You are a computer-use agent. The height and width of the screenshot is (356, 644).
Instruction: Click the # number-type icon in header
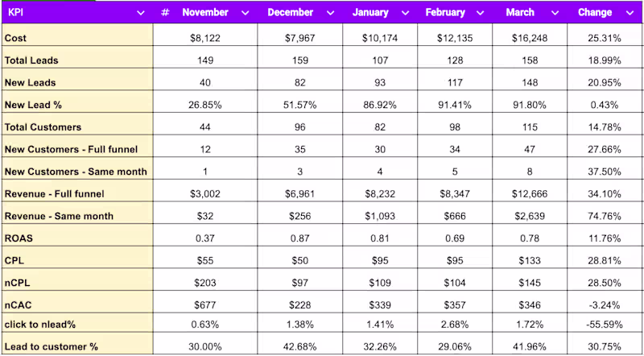(x=165, y=13)
